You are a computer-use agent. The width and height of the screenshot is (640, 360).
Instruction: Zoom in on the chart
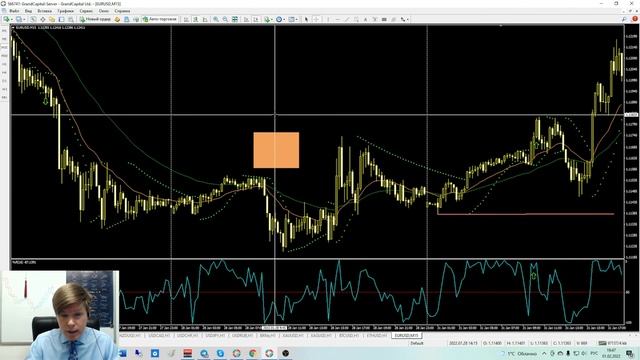click(x=216, y=19)
